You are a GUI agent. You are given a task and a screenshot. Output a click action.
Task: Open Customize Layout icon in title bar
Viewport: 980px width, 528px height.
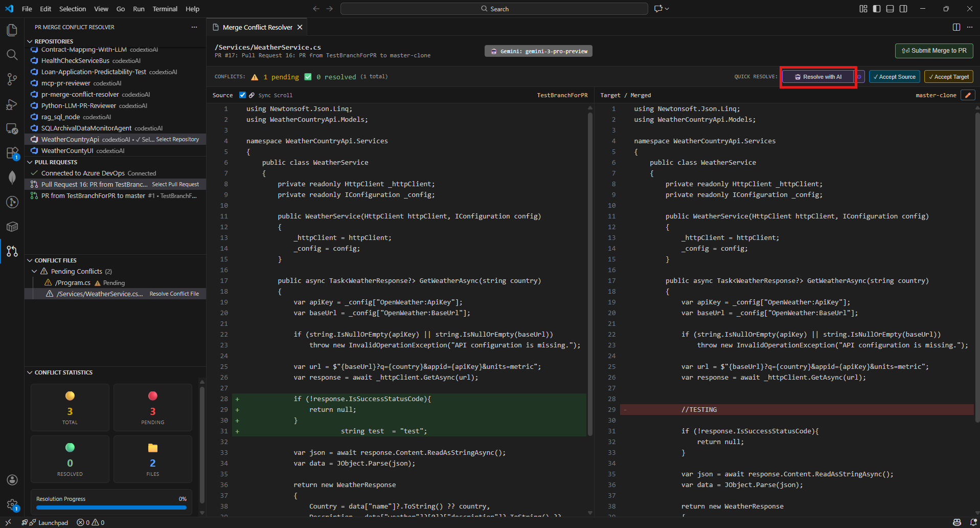[x=863, y=9]
